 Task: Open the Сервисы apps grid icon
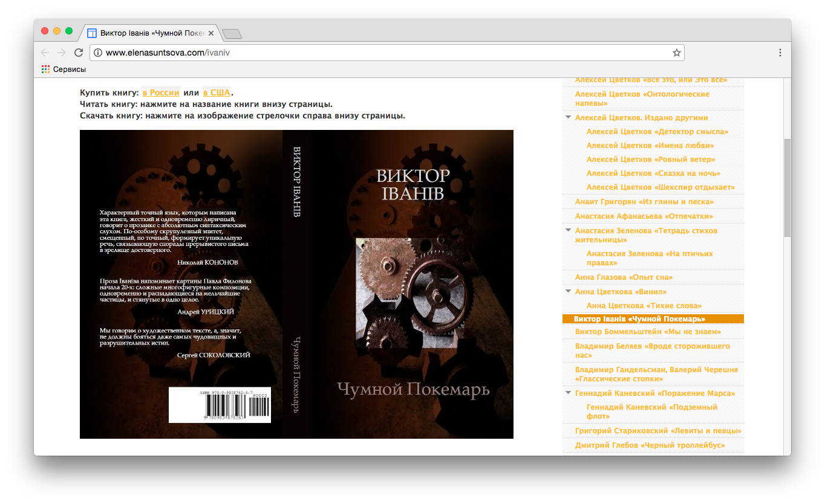coord(45,69)
